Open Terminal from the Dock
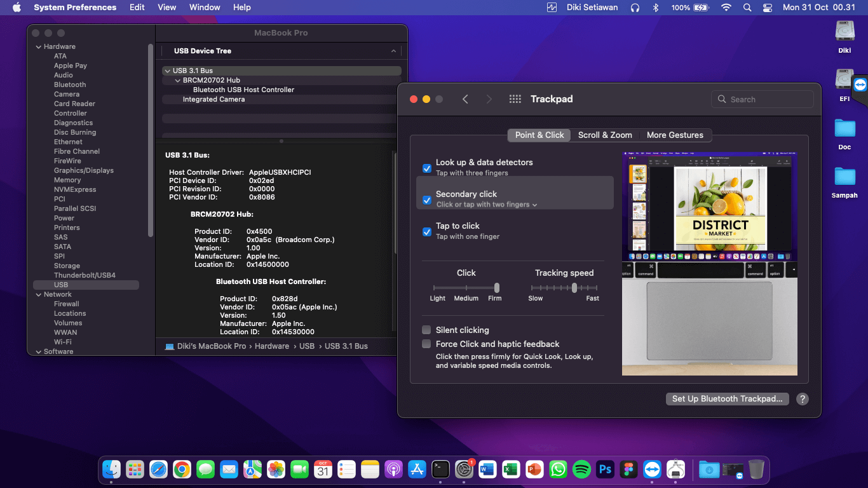 [440, 470]
